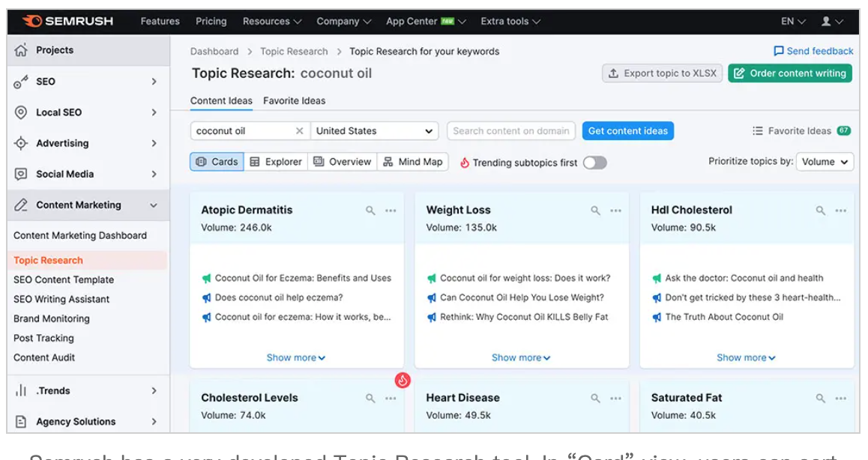Click the Agency Solutions document icon
This screenshot has width=868, height=460.
pyautogui.click(x=20, y=421)
